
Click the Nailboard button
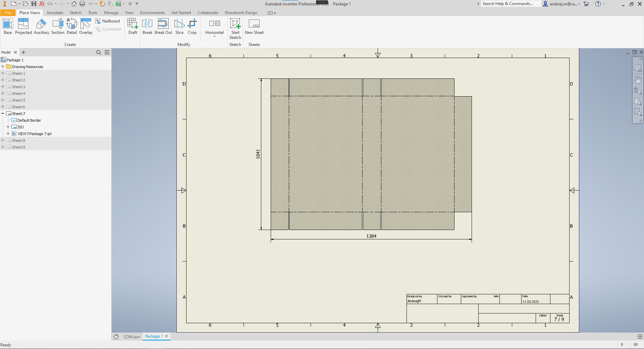pyautogui.click(x=108, y=21)
